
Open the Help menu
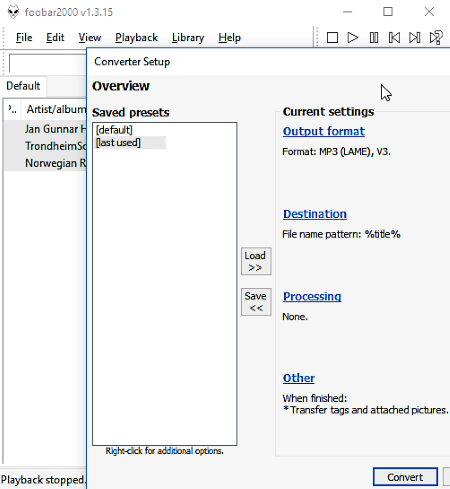coord(229,38)
